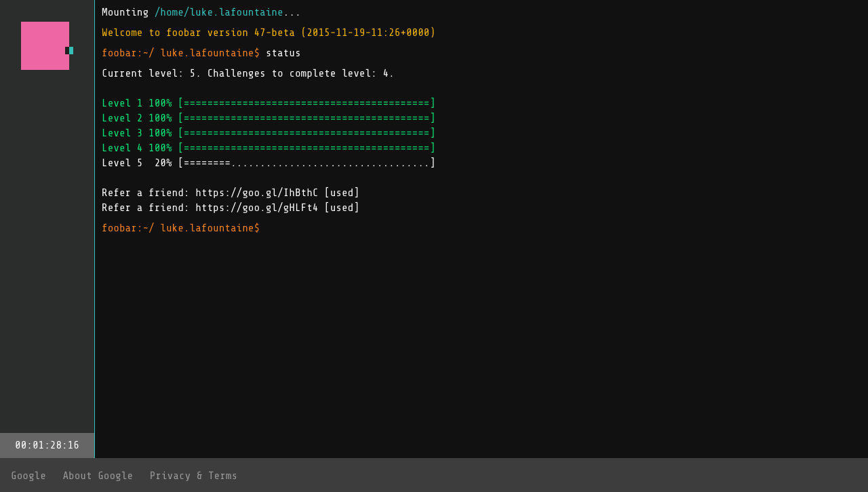
Task: Open the Google footer link
Action: tap(28, 476)
